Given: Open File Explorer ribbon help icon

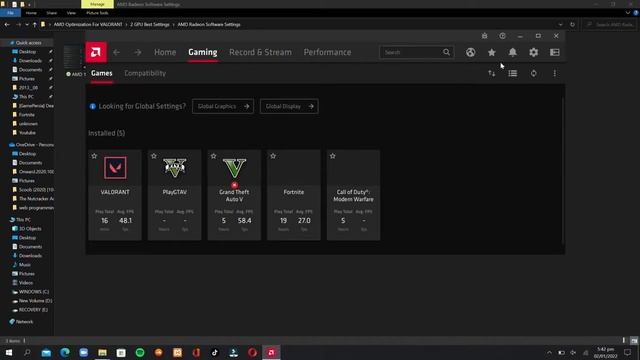Looking at the screenshot, I should 636,13.
